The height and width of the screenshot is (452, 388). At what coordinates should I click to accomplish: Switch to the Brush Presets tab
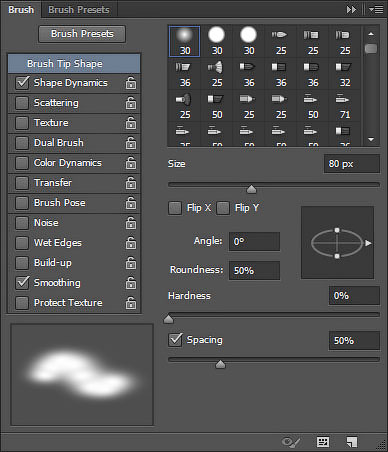79,10
